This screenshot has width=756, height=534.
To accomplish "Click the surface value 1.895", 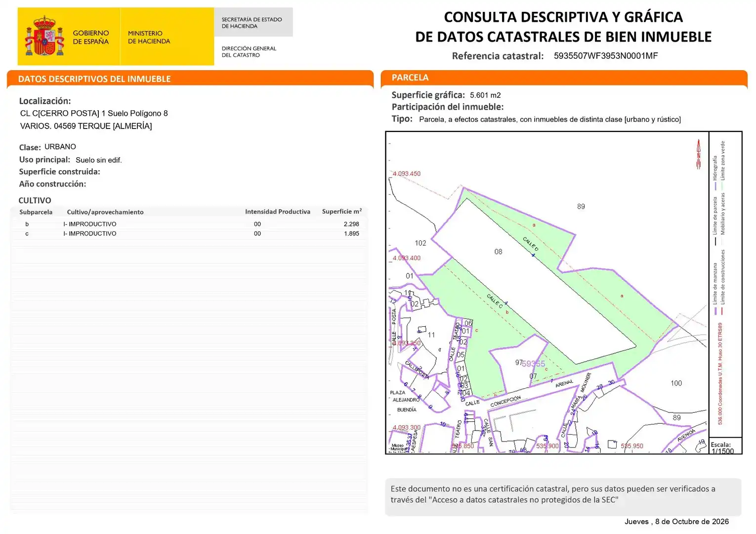I will [351, 233].
